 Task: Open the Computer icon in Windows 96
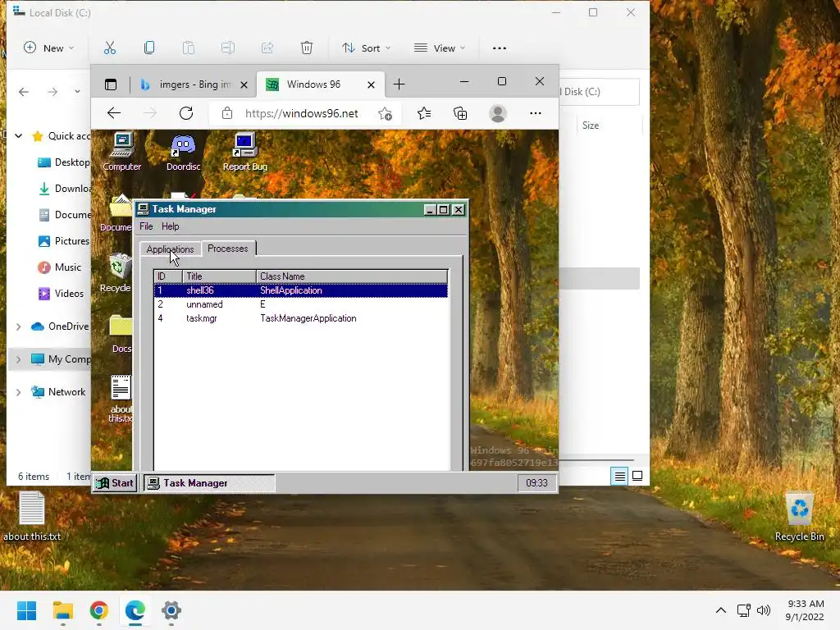[x=122, y=151]
